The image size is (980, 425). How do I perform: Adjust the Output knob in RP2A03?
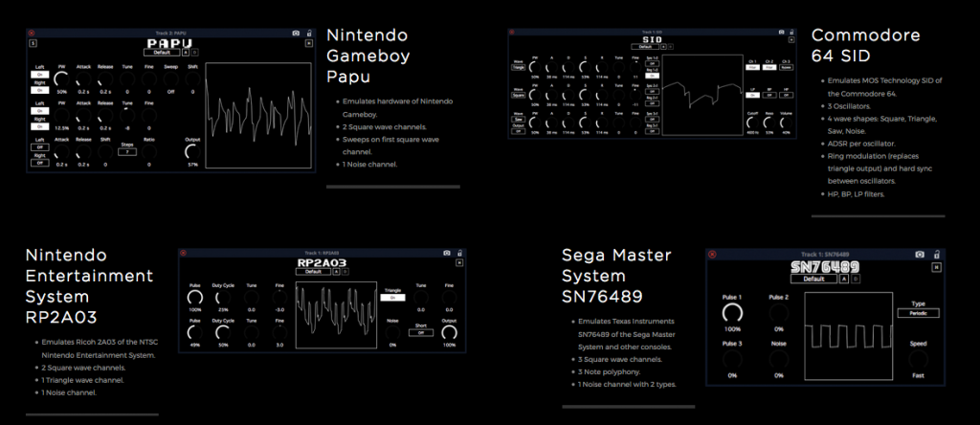coord(449,332)
